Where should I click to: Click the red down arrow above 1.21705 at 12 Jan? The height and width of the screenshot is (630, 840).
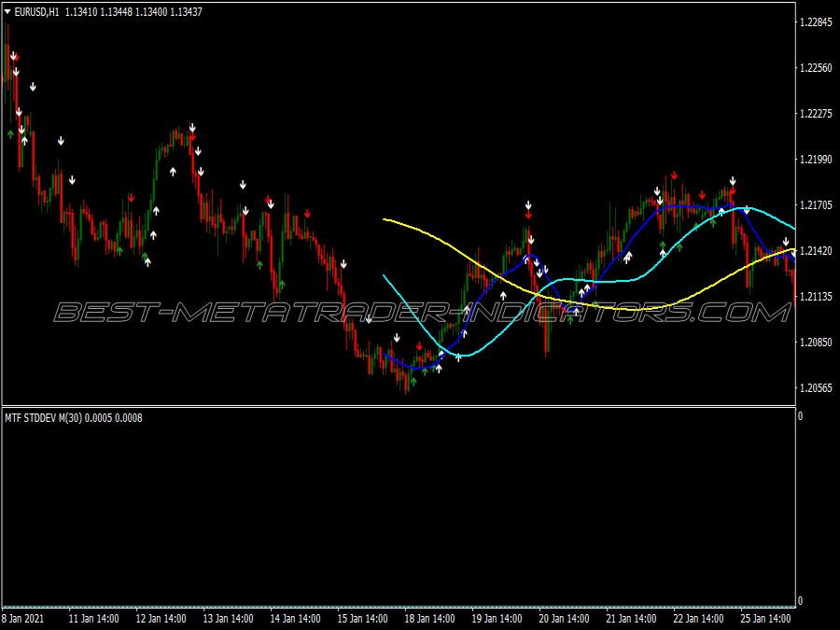tap(132, 198)
